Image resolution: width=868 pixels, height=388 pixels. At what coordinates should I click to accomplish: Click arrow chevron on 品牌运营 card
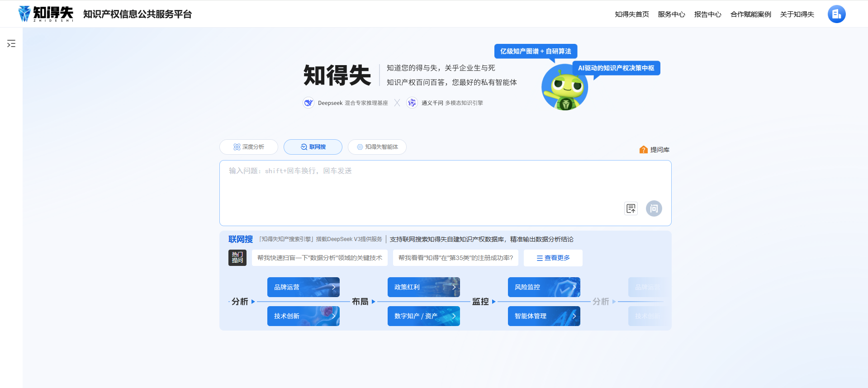click(333, 287)
